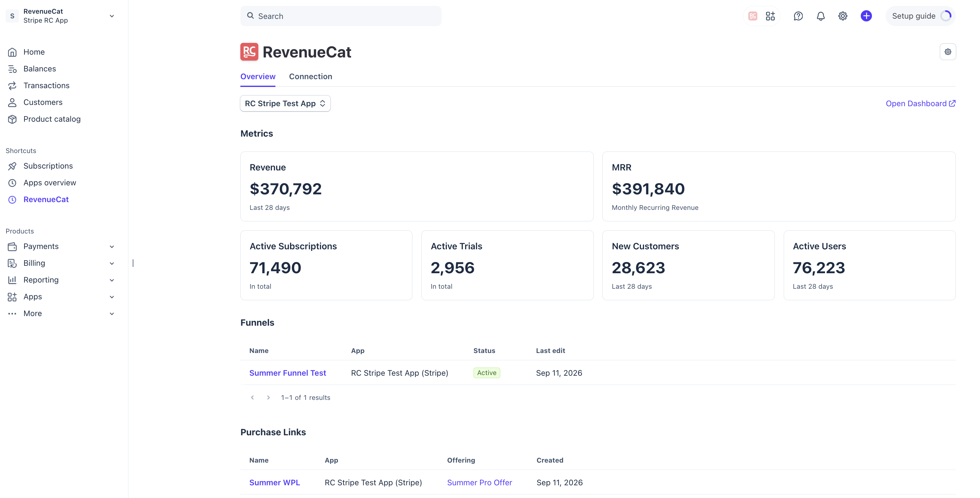This screenshot has height=498, width=980.
Task: Click the Active Subscriptions metric card
Action: coord(326,265)
